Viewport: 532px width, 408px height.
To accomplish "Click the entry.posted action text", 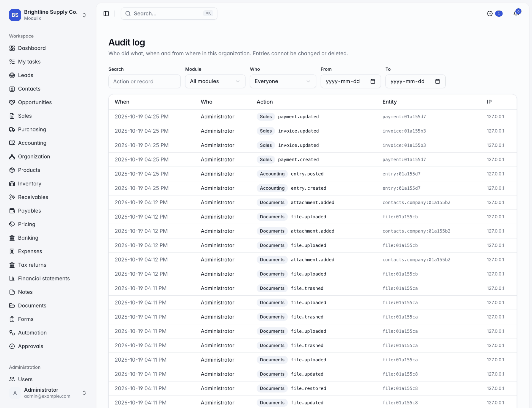I will click(307, 174).
